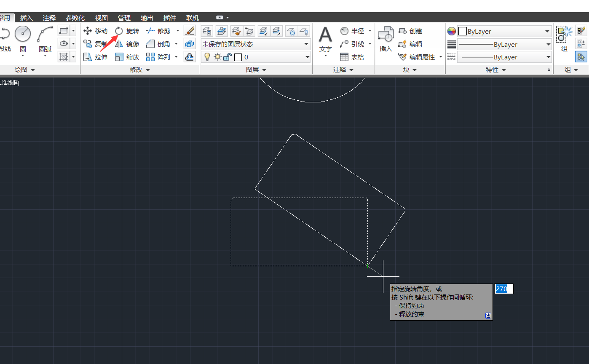Image resolution: width=589 pixels, height=364 pixels.
Task: Expand the Block (块) panel
Action: coord(410,70)
